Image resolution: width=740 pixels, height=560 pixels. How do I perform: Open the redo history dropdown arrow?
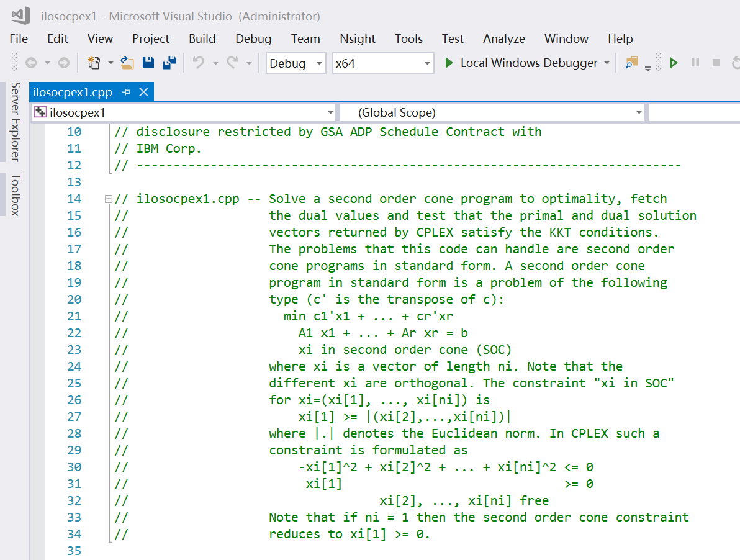click(x=249, y=63)
